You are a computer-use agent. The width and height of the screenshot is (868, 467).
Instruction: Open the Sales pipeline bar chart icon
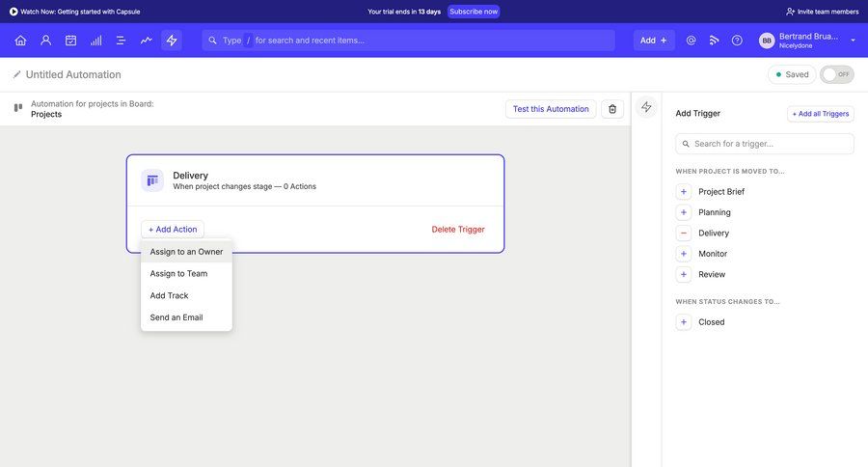[96, 41]
